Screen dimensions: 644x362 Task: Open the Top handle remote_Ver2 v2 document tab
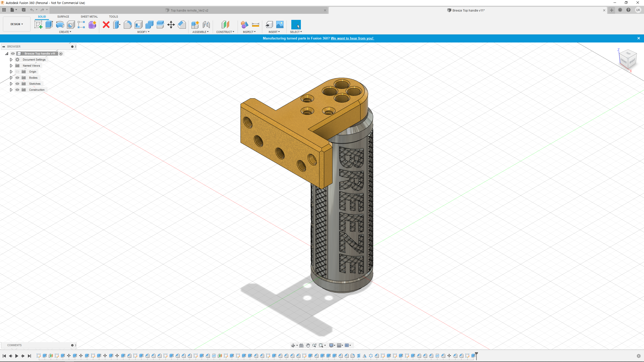click(189, 10)
